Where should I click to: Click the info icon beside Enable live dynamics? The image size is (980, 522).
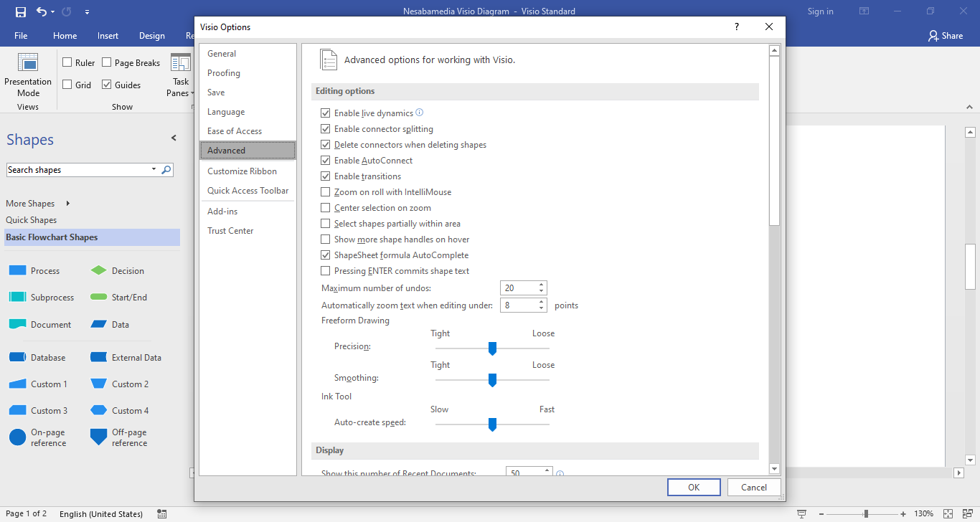(420, 113)
